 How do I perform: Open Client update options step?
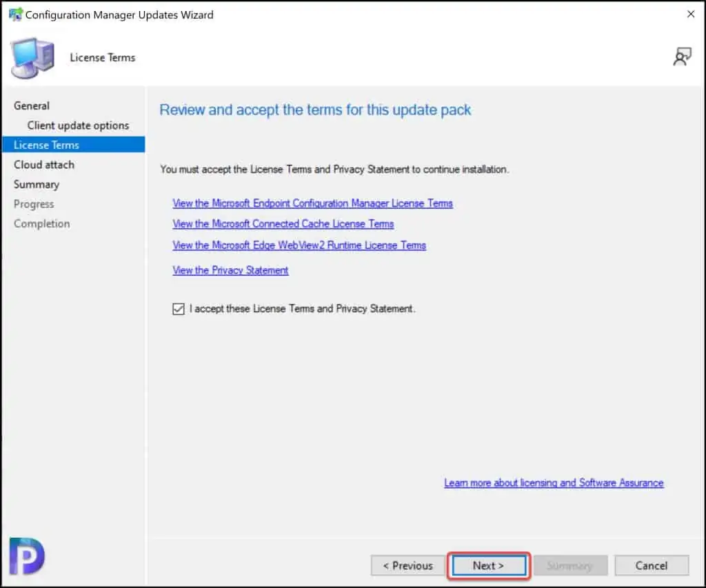click(x=78, y=125)
